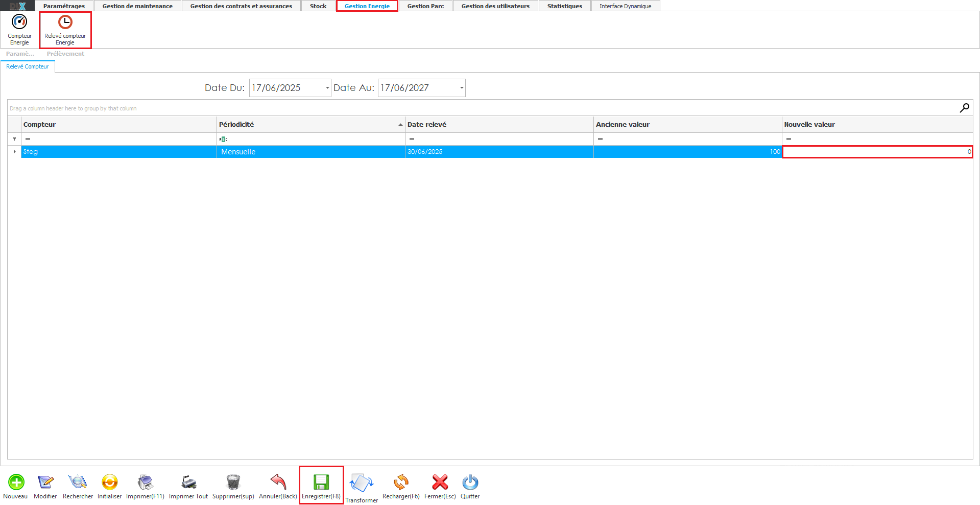Open the grid search magnifier icon
Screen dimensions: 980x505
point(964,108)
